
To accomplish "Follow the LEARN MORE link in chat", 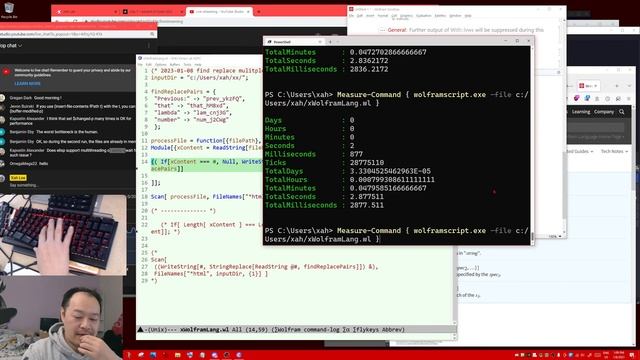I will [x=27, y=84].
